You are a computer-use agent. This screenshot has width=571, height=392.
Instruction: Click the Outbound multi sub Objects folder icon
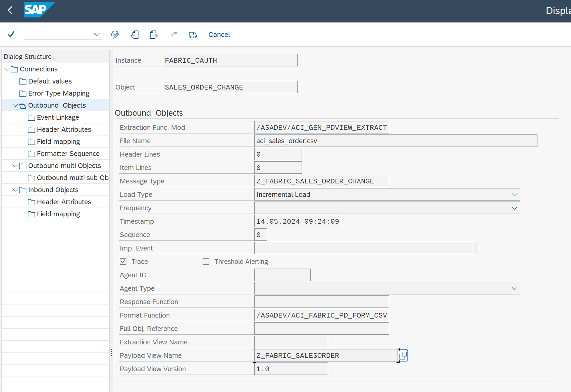point(32,178)
